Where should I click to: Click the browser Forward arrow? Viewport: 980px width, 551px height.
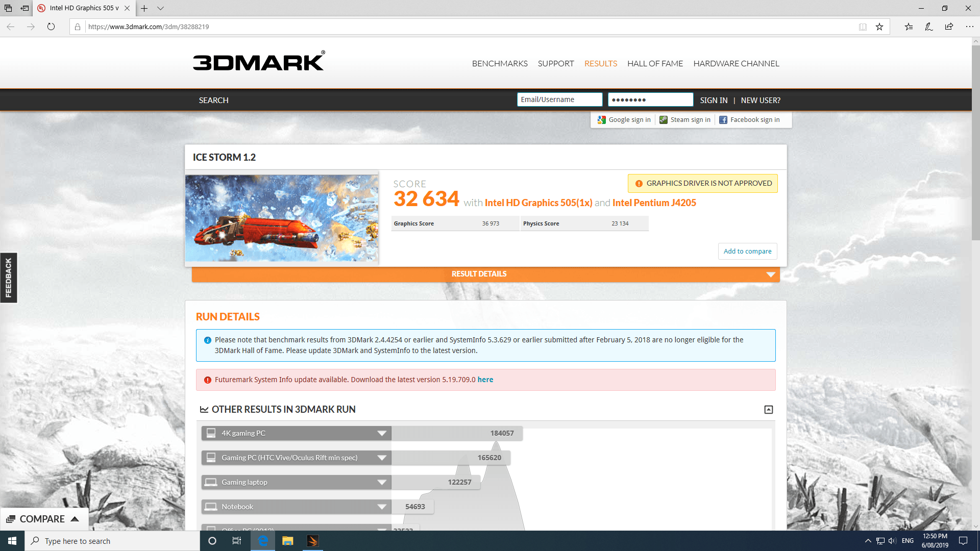coord(31,27)
